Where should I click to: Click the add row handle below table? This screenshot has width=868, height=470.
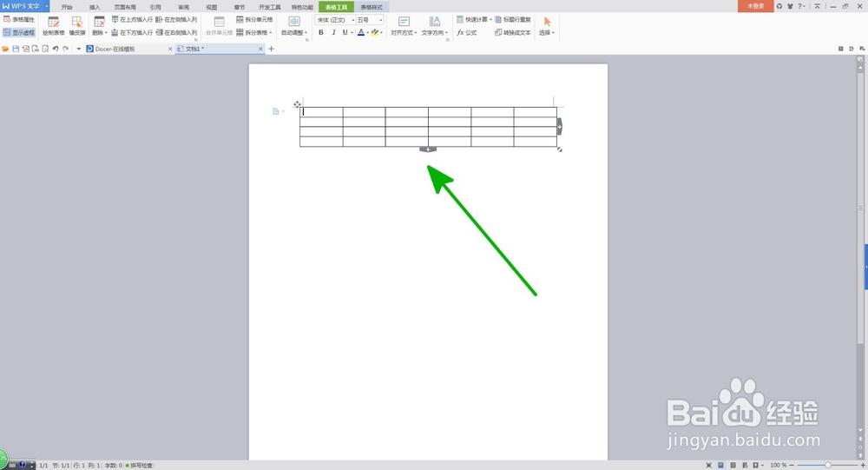coord(428,149)
